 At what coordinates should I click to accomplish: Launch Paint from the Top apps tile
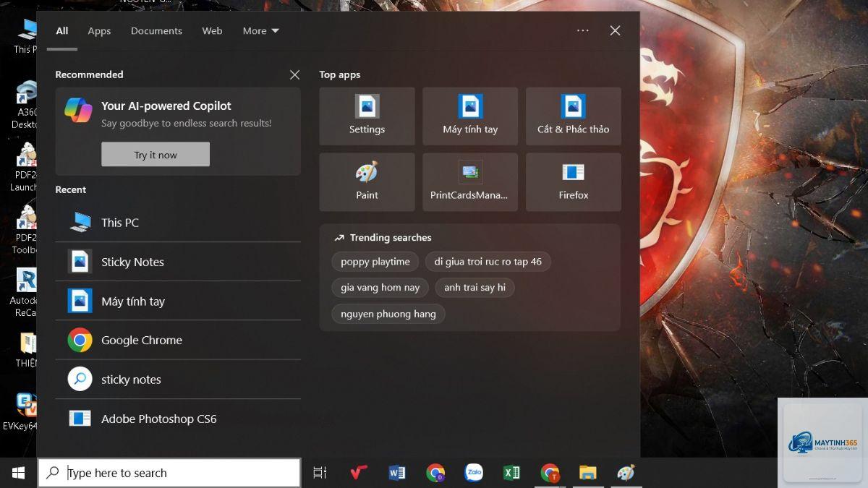[x=367, y=181]
